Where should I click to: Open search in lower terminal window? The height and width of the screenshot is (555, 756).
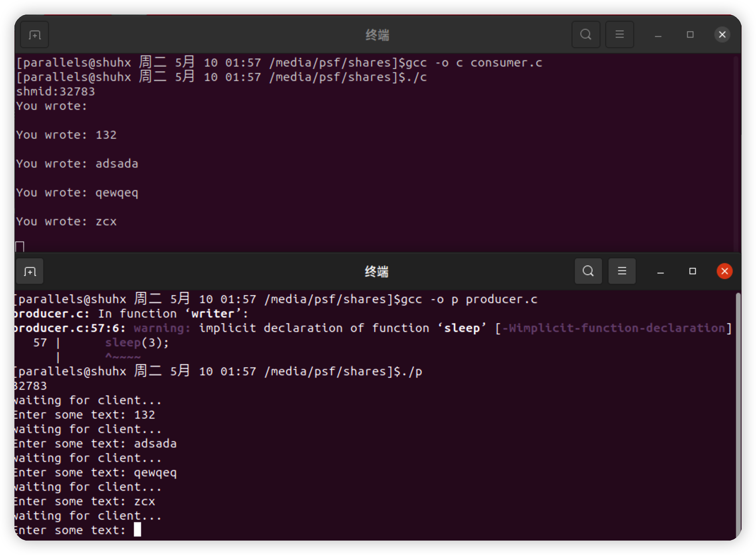588,271
